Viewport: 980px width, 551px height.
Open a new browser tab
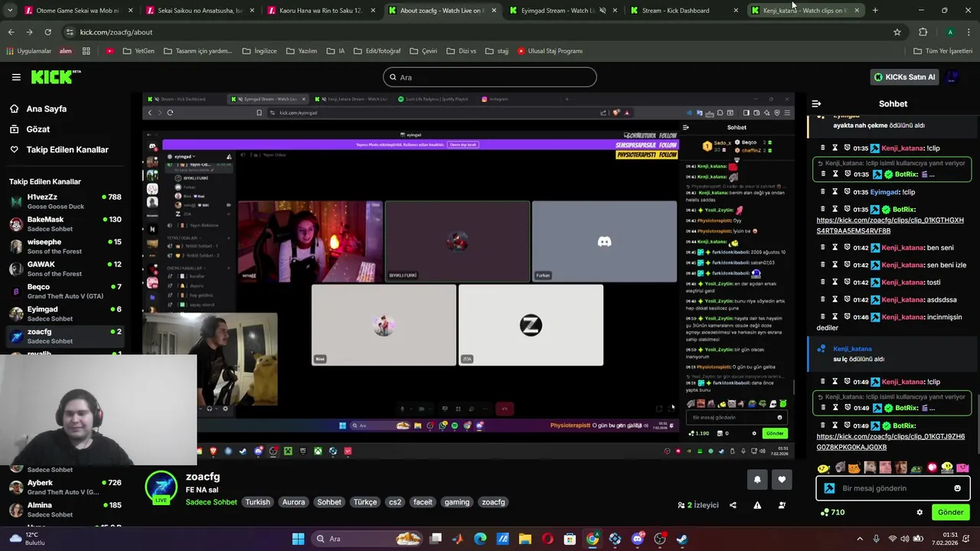pos(875,11)
